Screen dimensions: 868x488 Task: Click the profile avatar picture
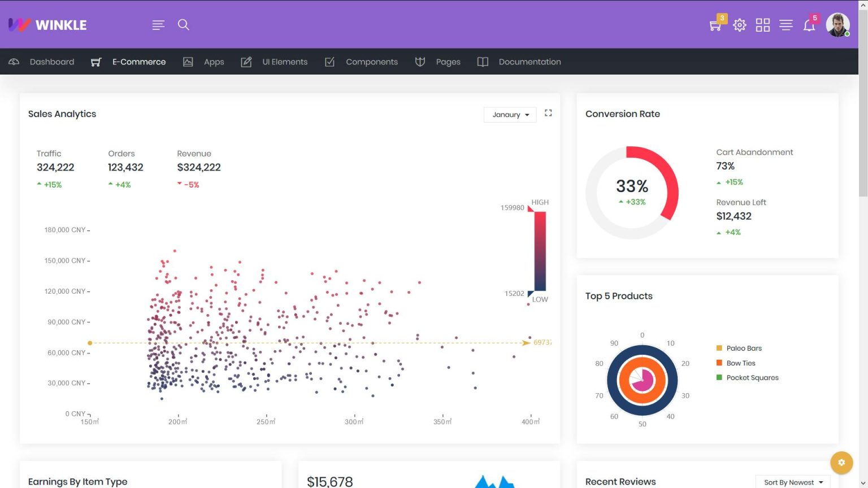point(837,25)
